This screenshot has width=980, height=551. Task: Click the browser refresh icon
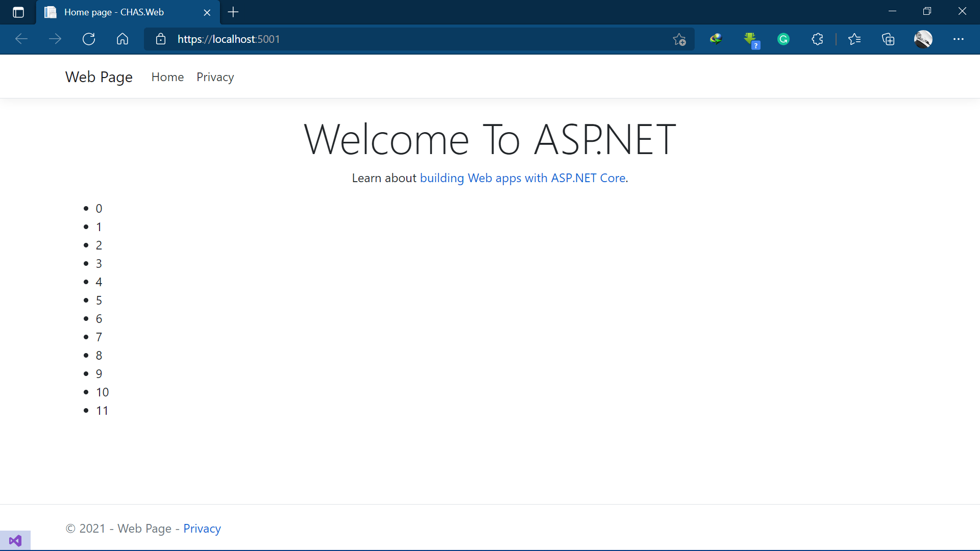tap(89, 39)
